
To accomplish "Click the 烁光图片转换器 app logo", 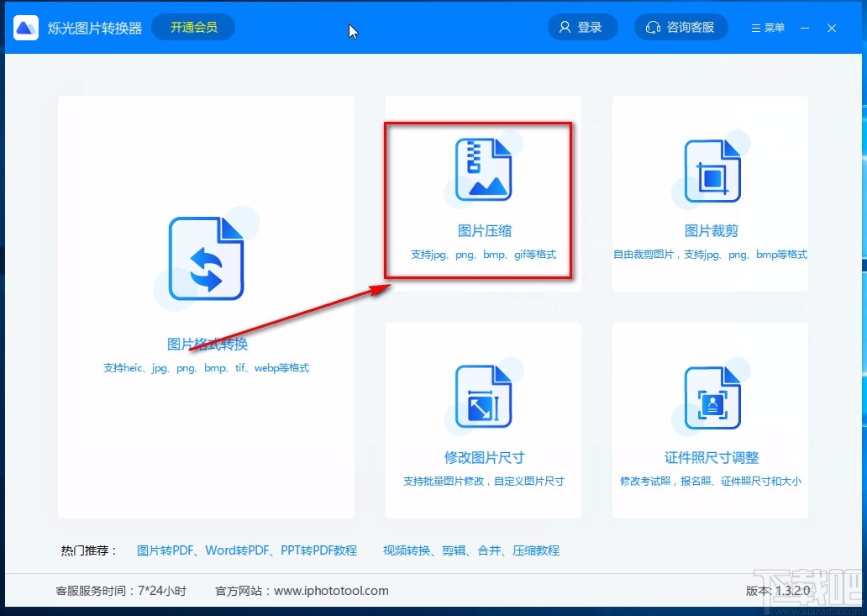I will (x=26, y=26).
